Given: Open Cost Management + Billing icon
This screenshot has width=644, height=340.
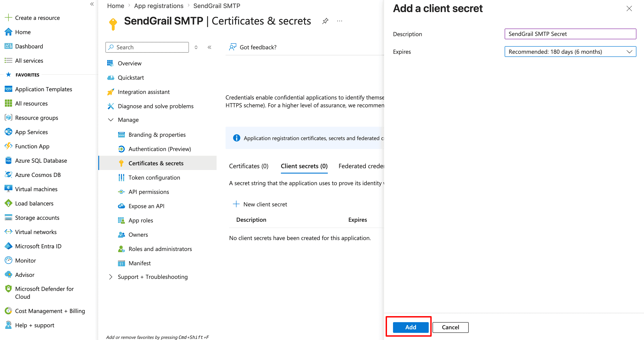Looking at the screenshot, I should 8,311.
